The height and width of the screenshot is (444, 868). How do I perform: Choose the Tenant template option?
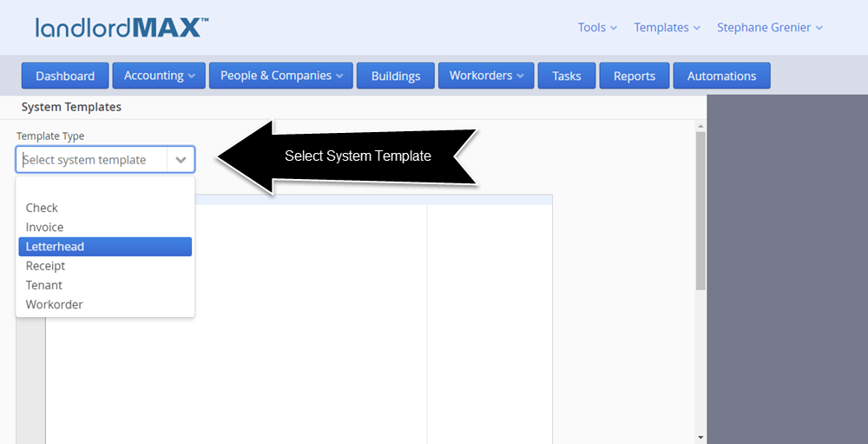pyautogui.click(x=105, y=286)
